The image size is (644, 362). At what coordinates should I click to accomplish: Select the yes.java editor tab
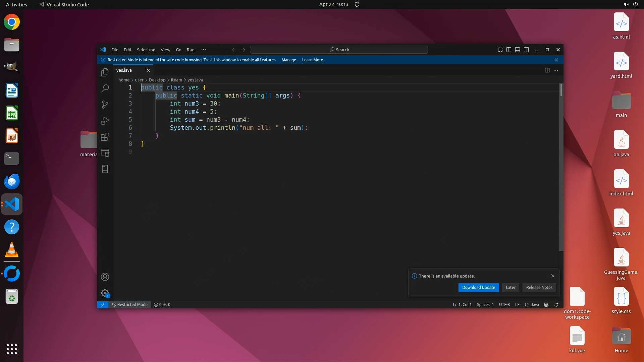tap(124, 70)
